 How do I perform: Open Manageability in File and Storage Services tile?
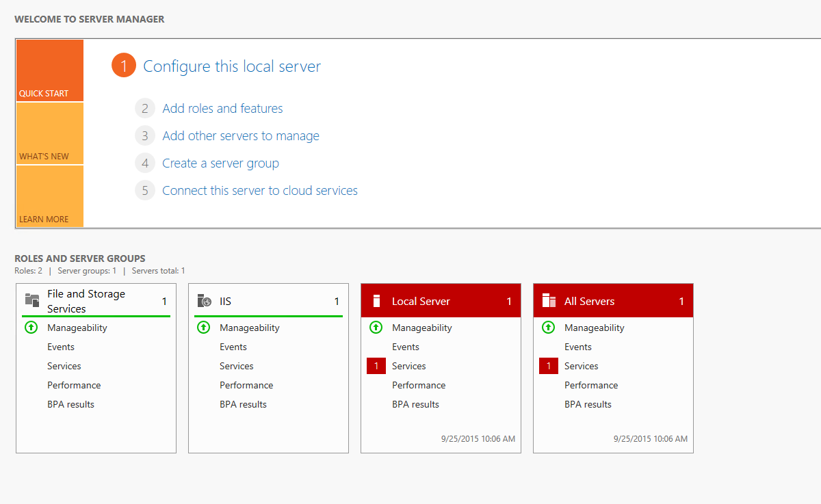77,328
